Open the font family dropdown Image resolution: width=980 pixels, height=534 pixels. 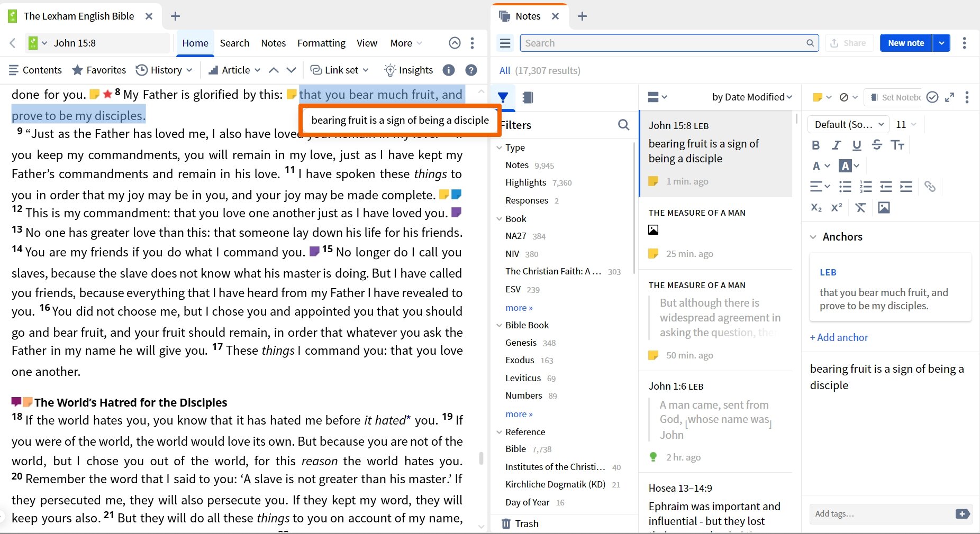pos(849,124)
